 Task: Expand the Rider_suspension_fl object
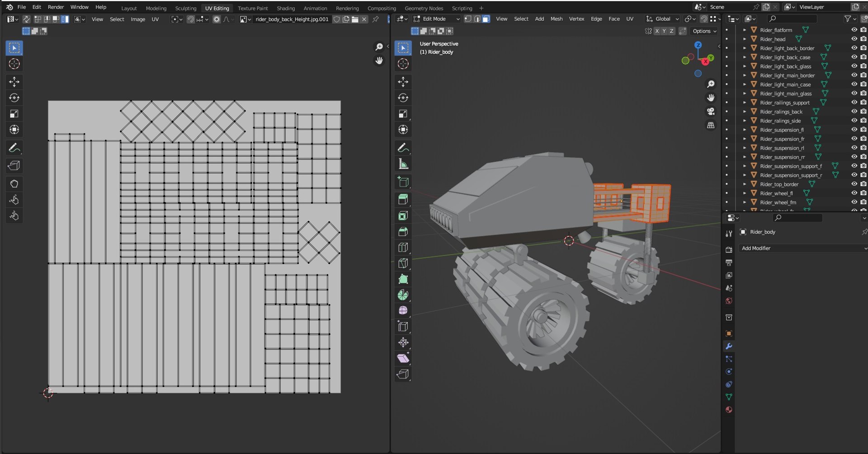745,130
